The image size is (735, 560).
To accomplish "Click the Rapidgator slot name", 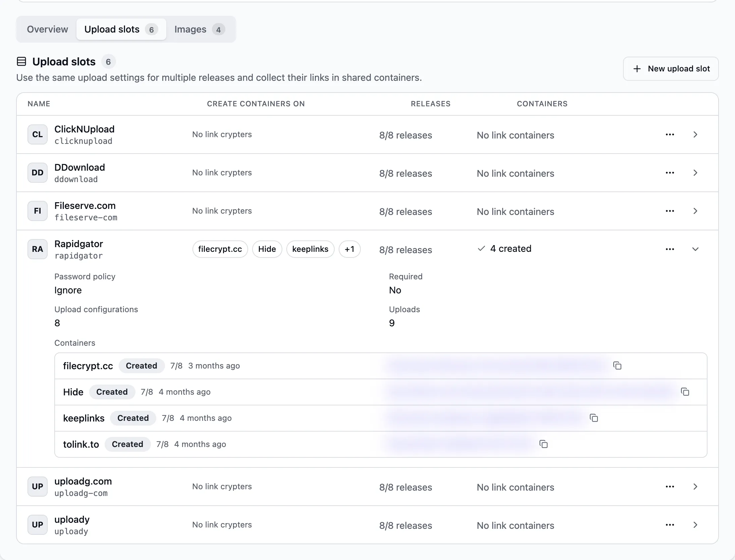I will coord(78,244).
